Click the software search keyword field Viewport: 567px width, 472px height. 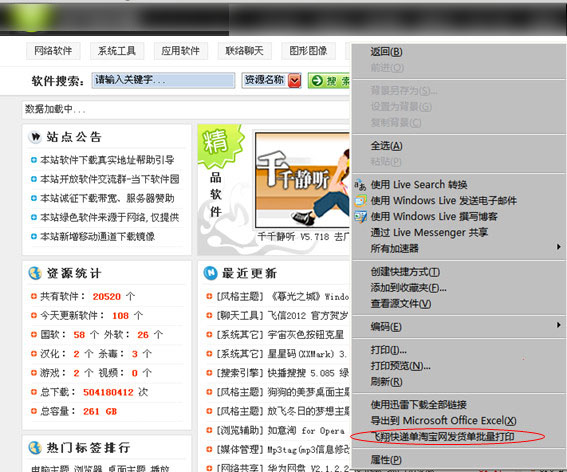point(163,80)
